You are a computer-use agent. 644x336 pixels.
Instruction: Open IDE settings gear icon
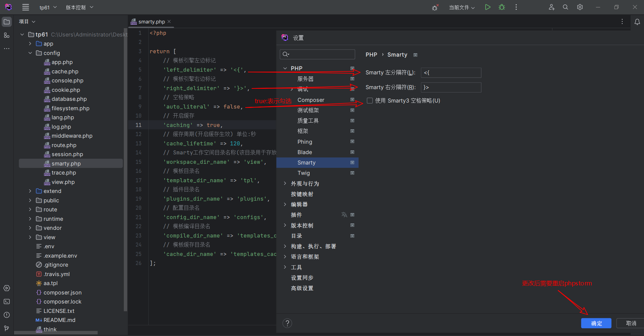coord(580,7)
